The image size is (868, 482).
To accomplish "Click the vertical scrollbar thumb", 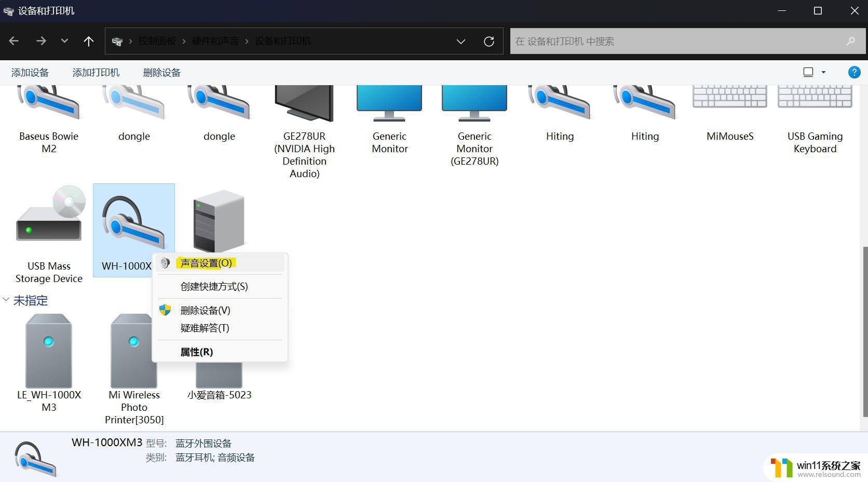I will click(x=865, y=331).
